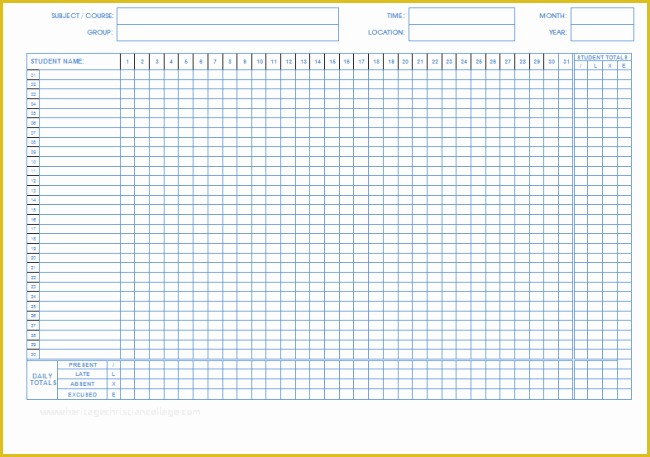
Task: Click the 'DAILY TOTALS' label
Action: coord(42,379)
